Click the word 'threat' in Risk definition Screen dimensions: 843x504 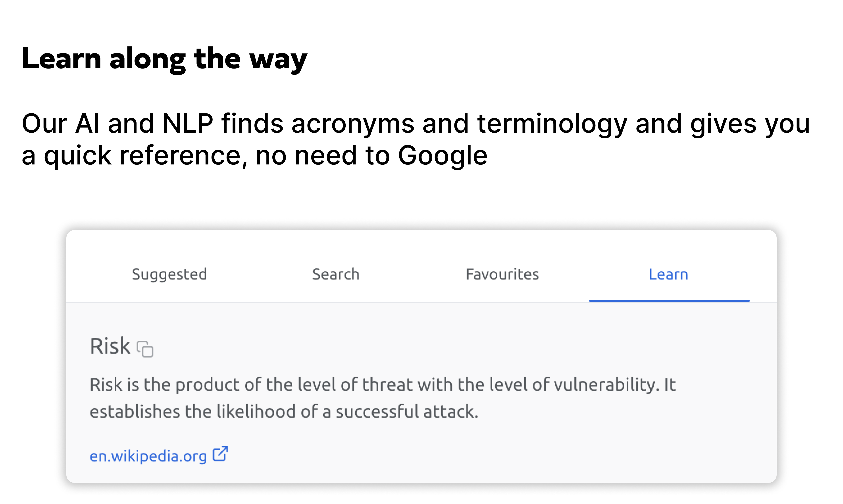(387, 385)
